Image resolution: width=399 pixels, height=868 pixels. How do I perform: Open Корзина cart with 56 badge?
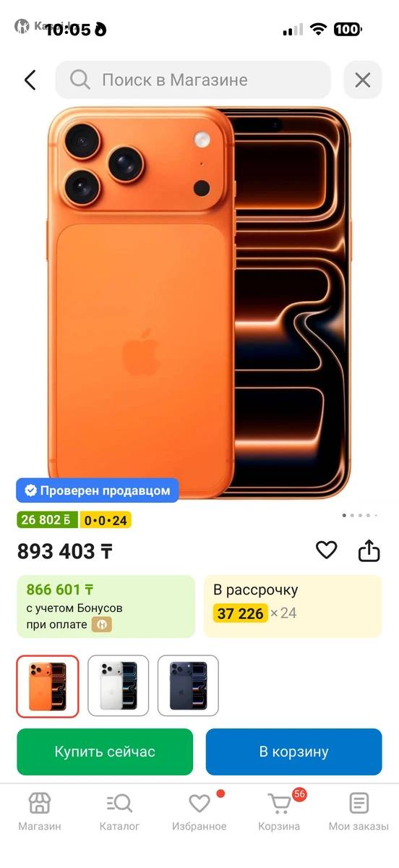point(280,812)
